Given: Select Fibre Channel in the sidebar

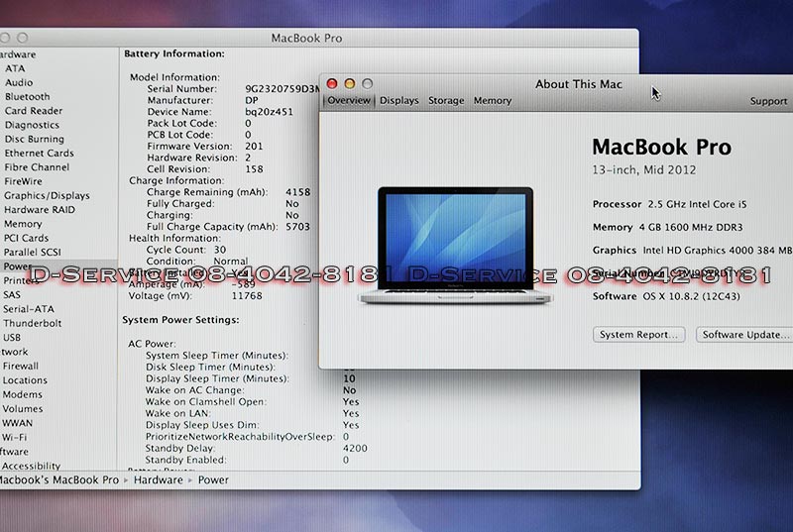Looking at the screenshot, I should pos(37,167).
